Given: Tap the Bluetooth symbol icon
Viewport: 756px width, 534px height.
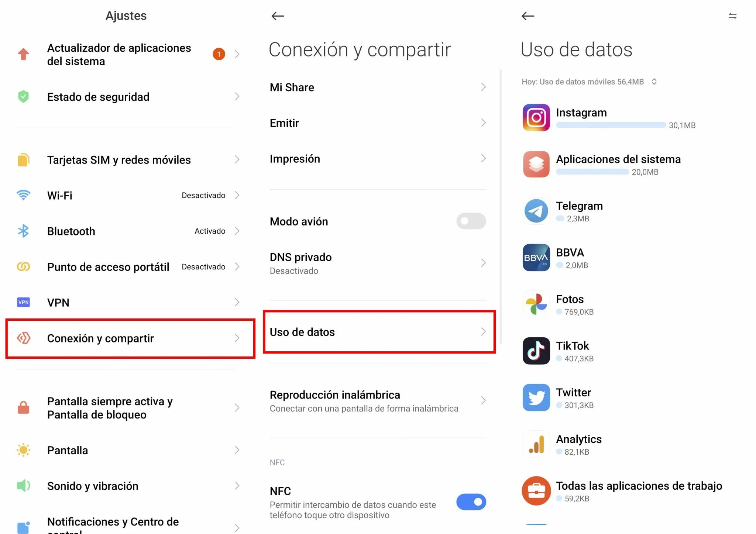Looking at the screenshot, I should (x=23, y=231).
